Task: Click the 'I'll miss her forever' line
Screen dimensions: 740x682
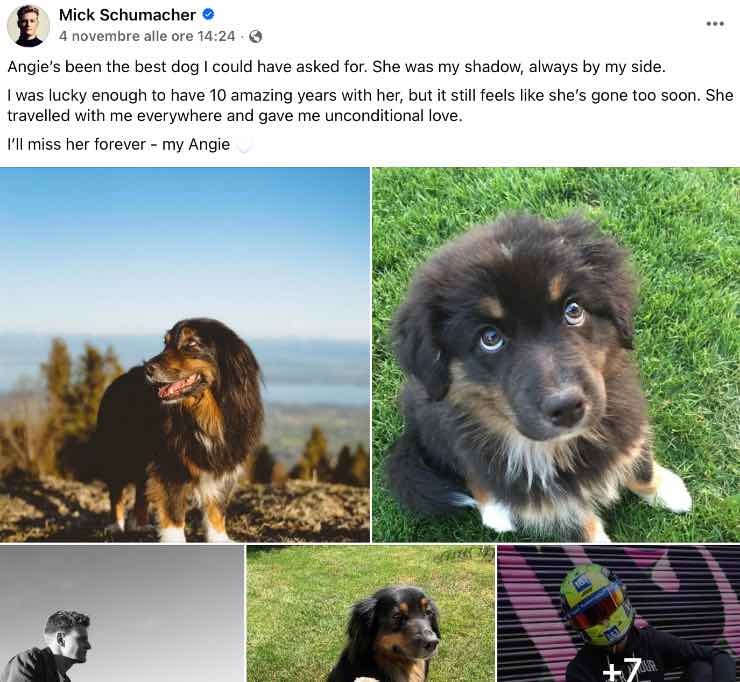Action: click(x=118, y=144)
